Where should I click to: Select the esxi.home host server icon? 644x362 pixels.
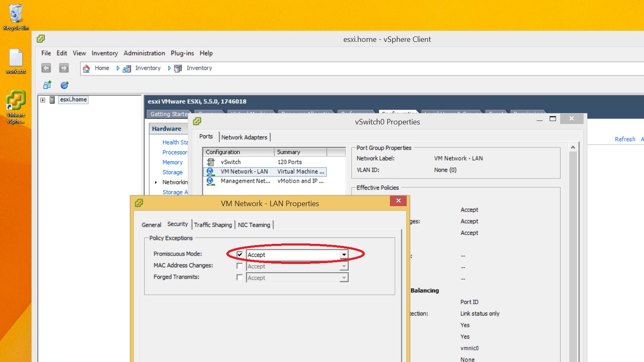pyautogui.click(x=52, y=100)
